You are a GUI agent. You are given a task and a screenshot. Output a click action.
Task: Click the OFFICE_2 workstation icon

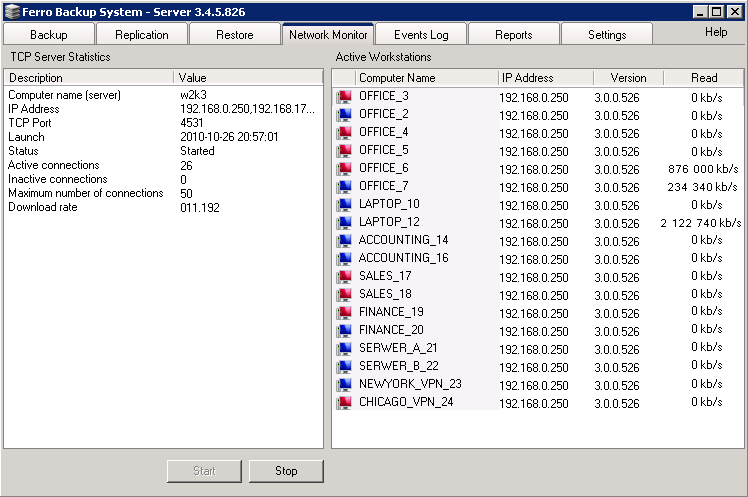pyautogui.click(x=344, y=114)
